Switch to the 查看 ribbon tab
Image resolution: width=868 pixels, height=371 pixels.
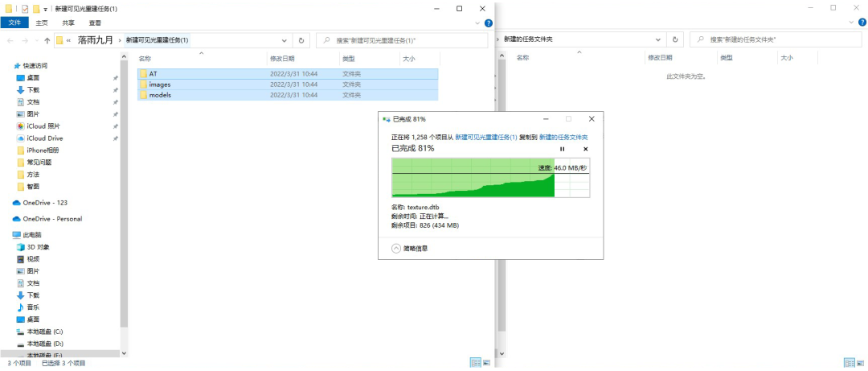tap(95, 23)
